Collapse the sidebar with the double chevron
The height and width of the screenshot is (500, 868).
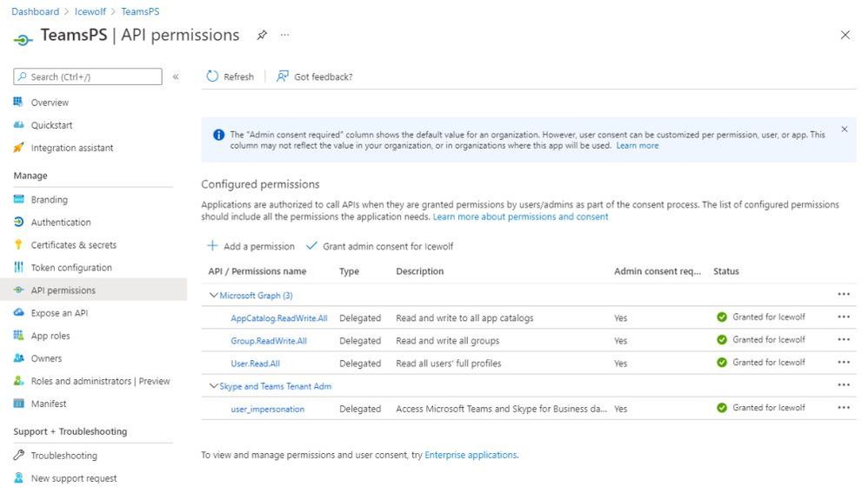coord(176,77)
